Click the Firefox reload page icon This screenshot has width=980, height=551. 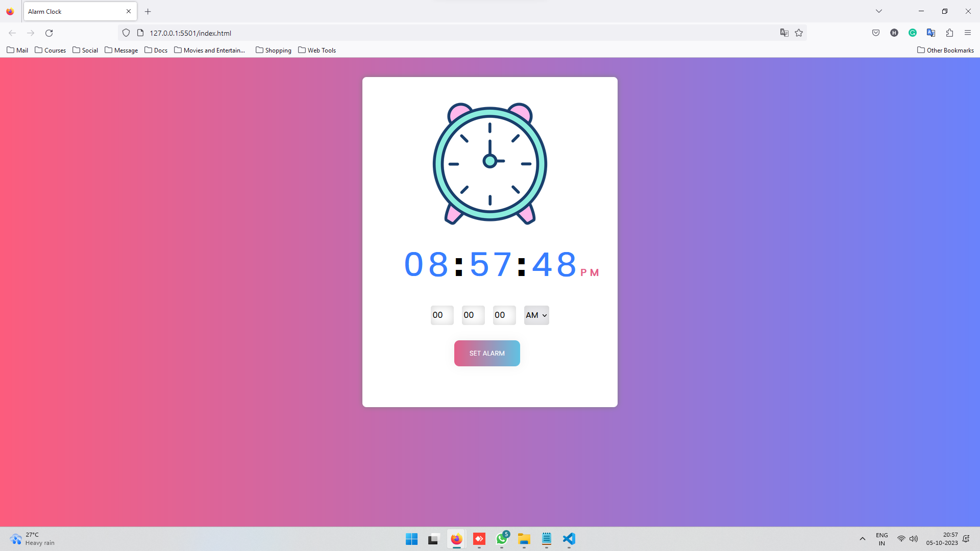tap(49, 33)
